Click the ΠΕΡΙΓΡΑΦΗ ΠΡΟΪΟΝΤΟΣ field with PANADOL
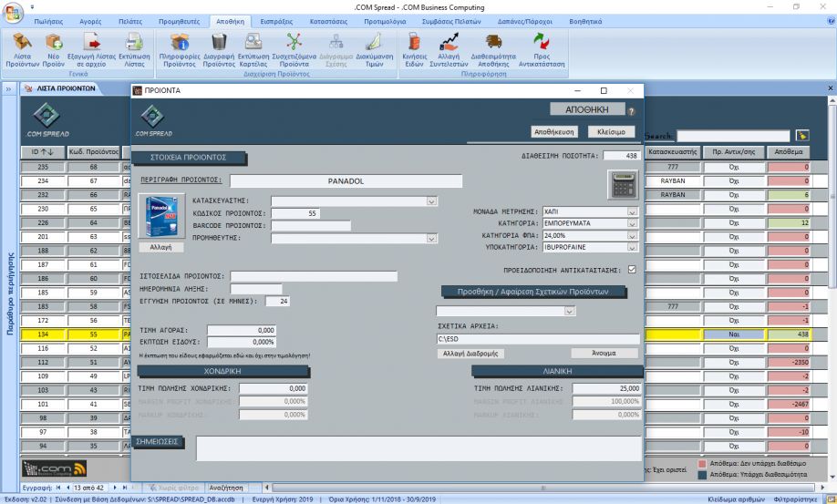This screenshot has width=837, height=504. point(346,180)
